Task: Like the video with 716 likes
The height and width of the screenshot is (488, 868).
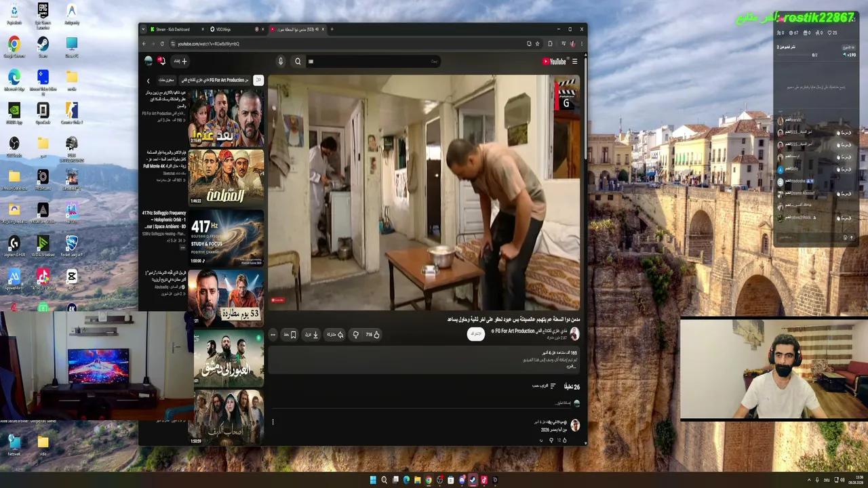Action: pyautogui.click(x=373, y=335)
